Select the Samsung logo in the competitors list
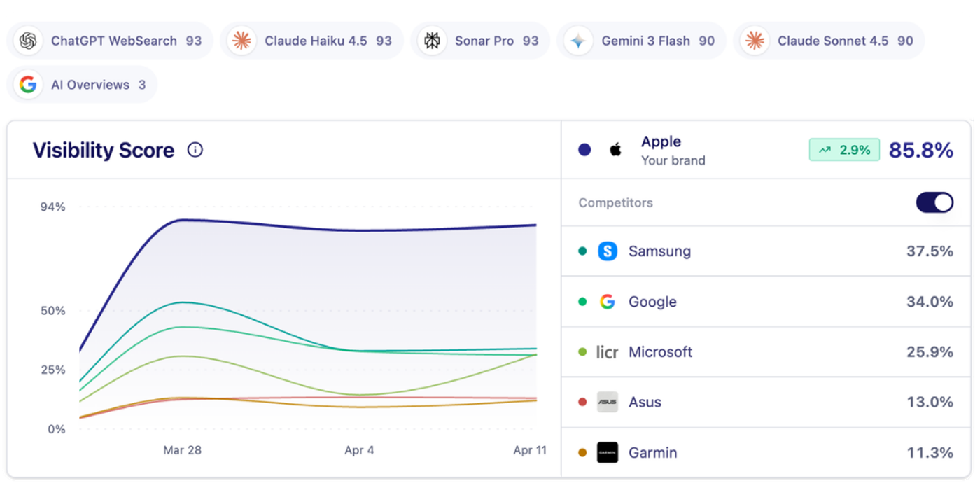 click(x=606, y=251)
